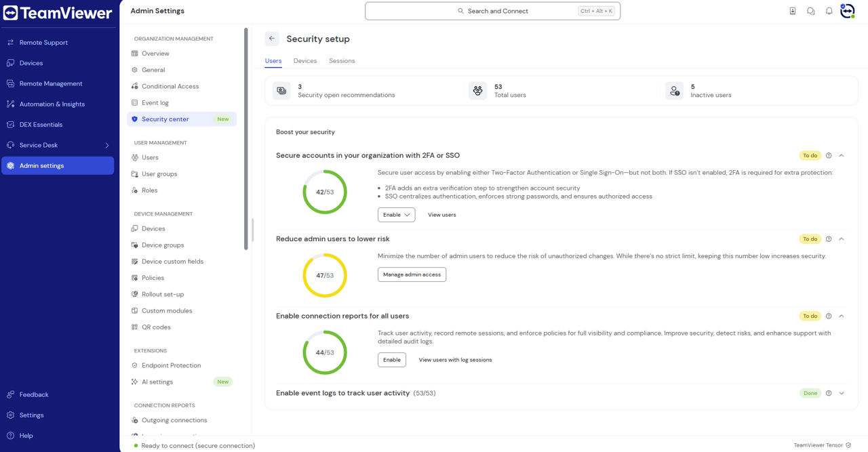Collapse the Reduce admin users section chevron

(842, 239)
